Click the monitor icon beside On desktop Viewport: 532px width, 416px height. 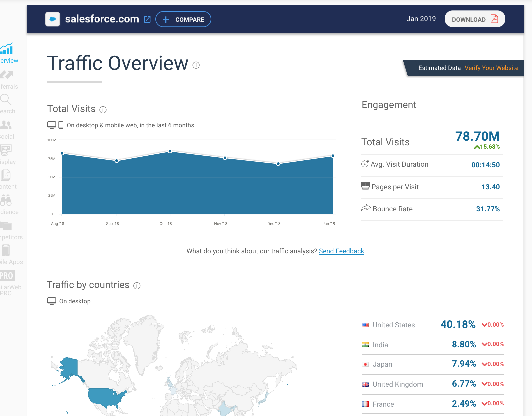pyautogui.click(x=52, y=301)
